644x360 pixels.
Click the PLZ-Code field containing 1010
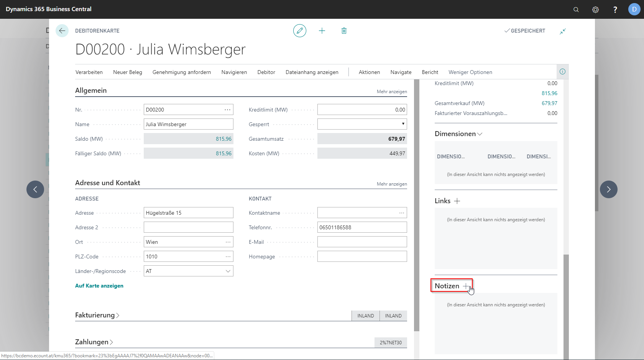(188, 256)
